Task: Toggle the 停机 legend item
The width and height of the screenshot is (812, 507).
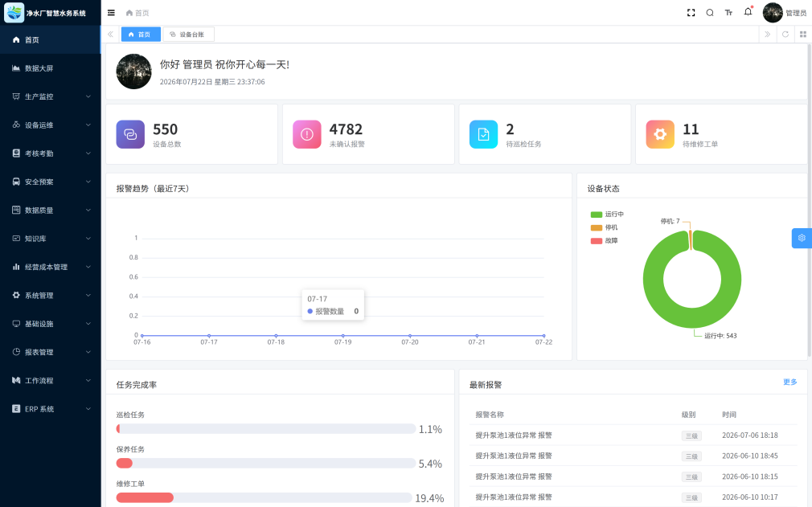Action: 605,227
